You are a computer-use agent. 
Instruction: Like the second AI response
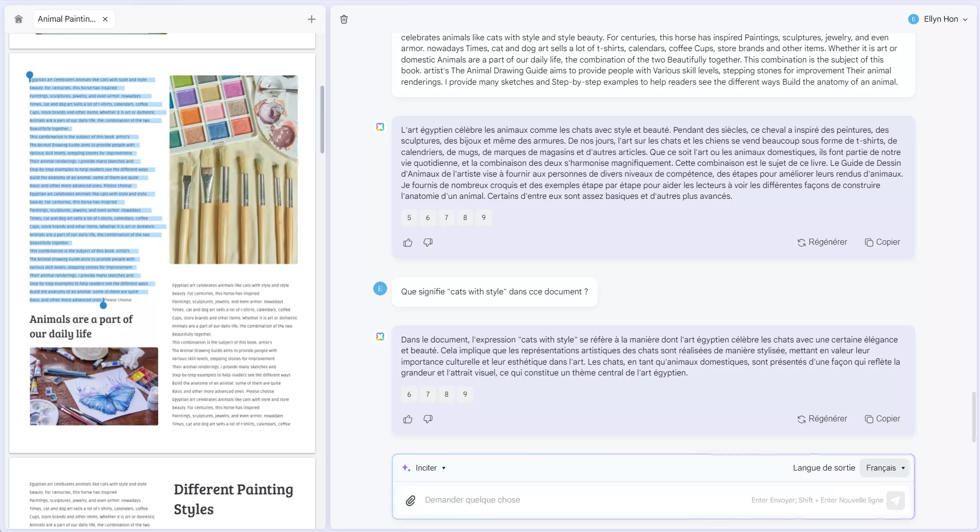(x=408, y=419)
